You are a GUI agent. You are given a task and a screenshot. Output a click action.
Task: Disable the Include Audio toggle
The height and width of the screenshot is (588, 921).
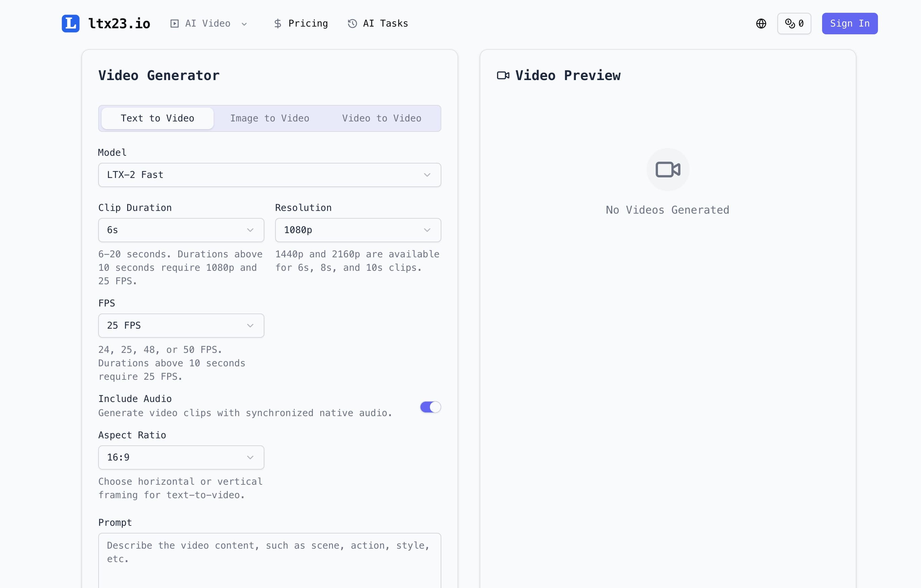click(430, 407)
